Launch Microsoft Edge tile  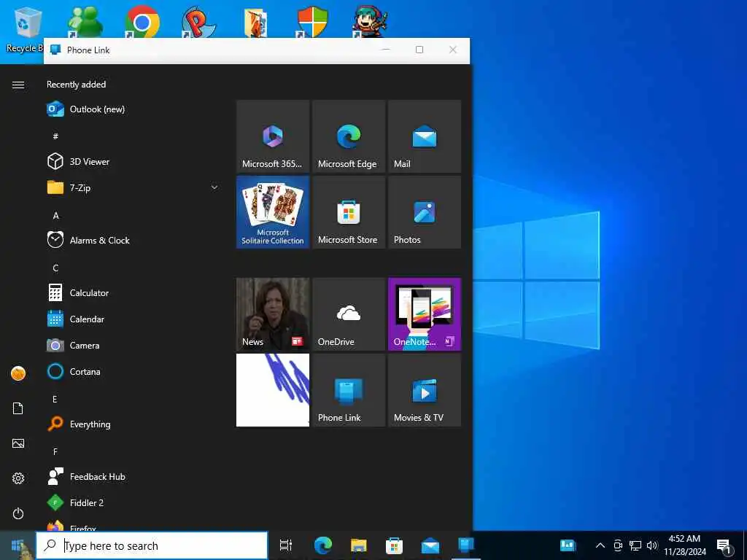pyautogui.click(x=349, y=136)
